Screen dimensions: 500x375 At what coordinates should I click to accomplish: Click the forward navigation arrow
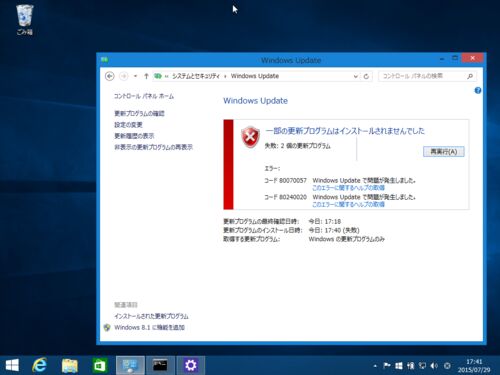coord(124,76)
